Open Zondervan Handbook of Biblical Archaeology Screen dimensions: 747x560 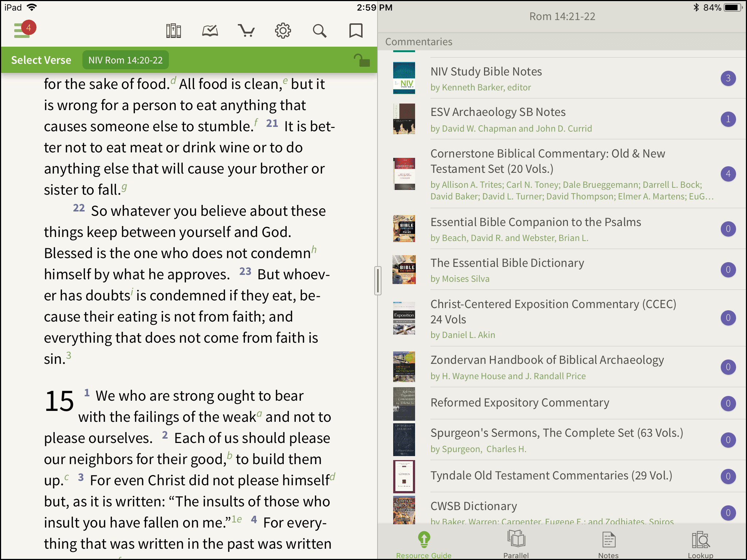point(562,367)
